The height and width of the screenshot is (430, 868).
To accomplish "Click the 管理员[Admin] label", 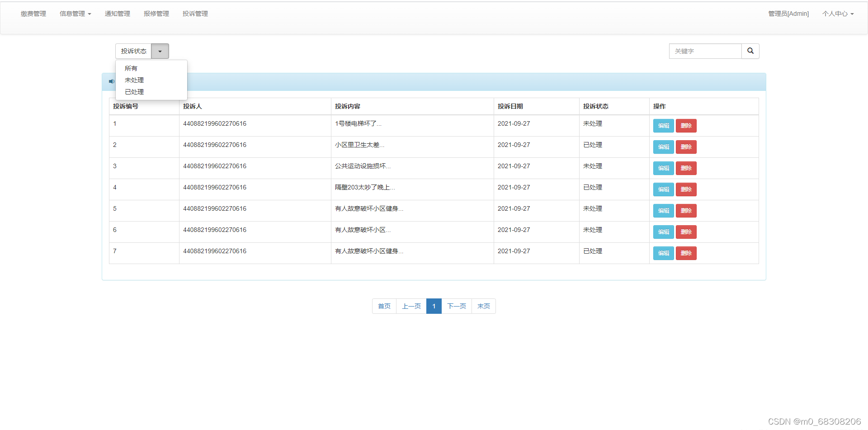I will 788,14.
